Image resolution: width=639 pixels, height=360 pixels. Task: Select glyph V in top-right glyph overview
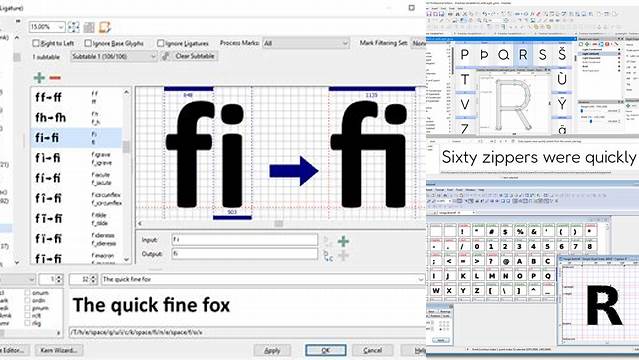pos(465,104)
